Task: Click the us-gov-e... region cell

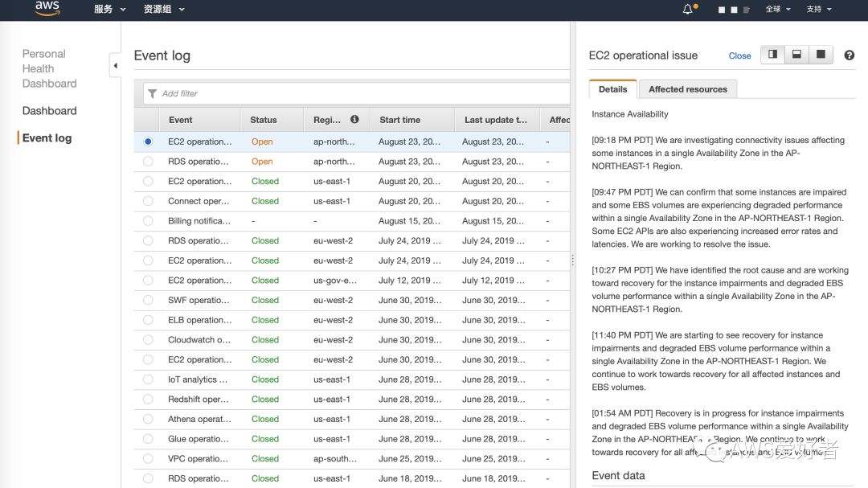Action: click(x=335, y=281)
